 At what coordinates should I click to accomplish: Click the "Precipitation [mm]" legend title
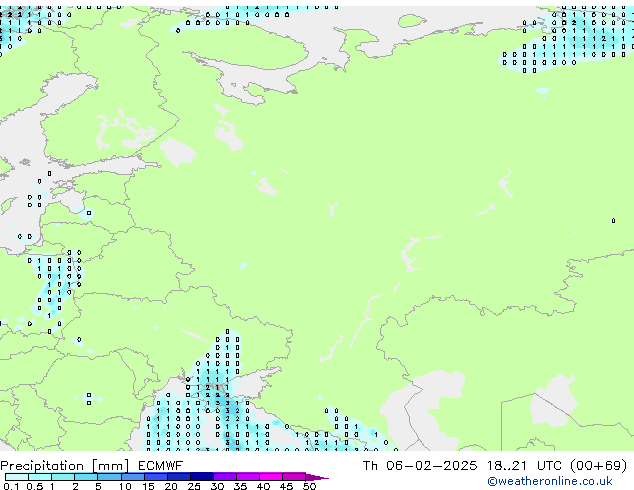[x=65, y=466]
